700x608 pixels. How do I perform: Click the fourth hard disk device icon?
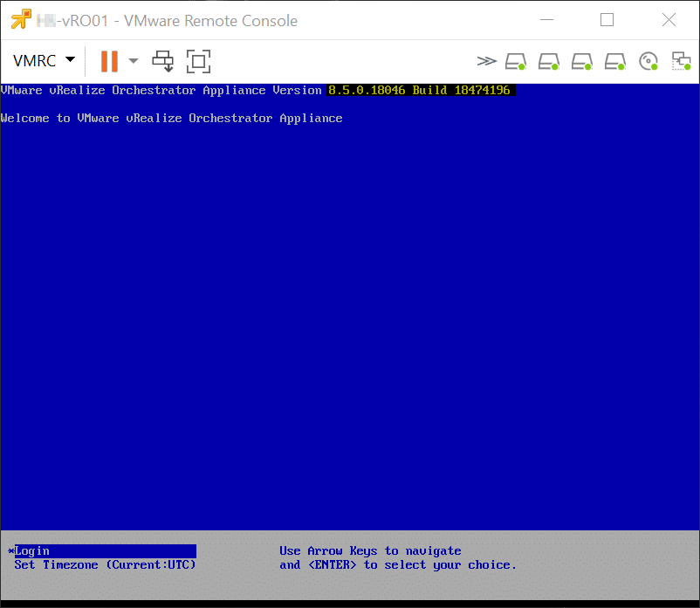[x=615, y=61]
